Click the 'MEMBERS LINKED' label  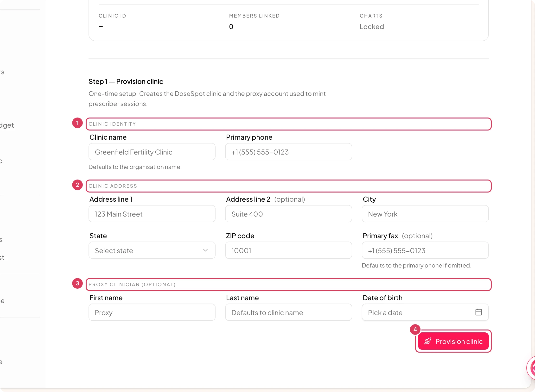(x=254, y=16)
